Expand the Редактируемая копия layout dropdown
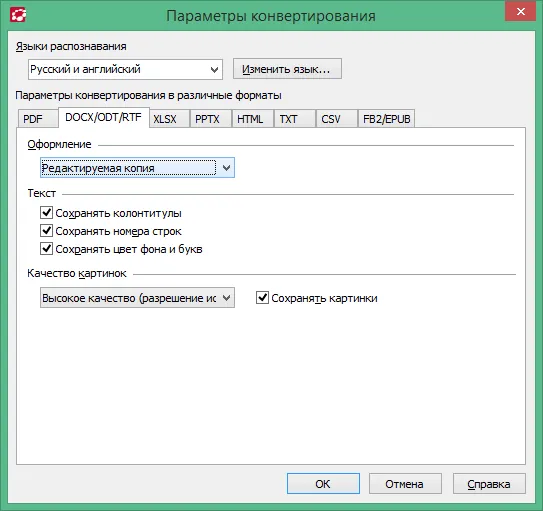 (x=137, y=168)
